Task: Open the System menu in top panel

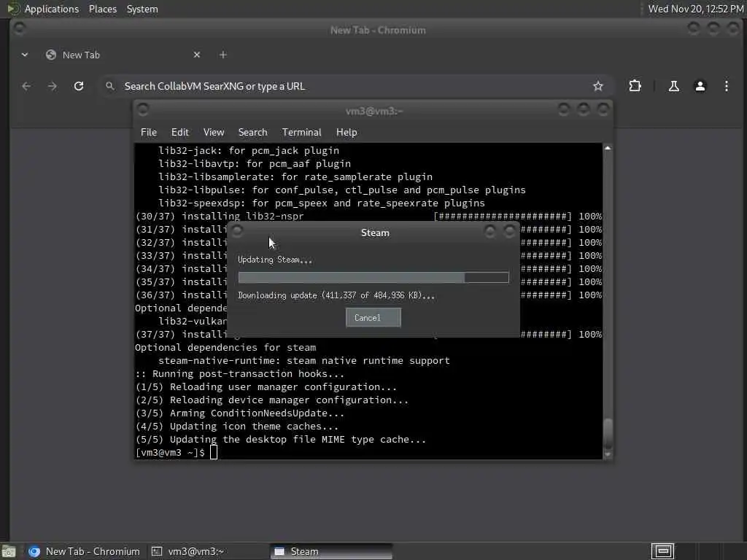Action: 142,9
